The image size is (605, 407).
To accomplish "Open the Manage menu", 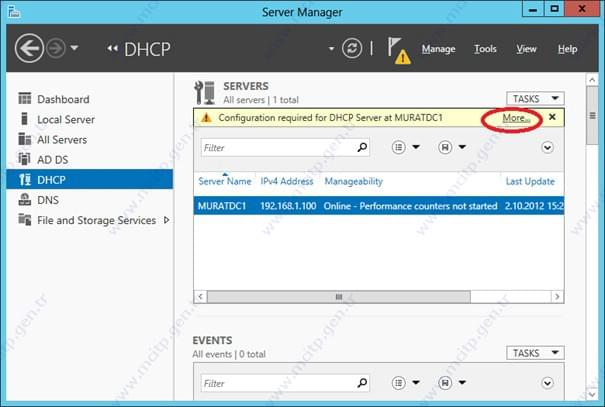I will point(438,49).
